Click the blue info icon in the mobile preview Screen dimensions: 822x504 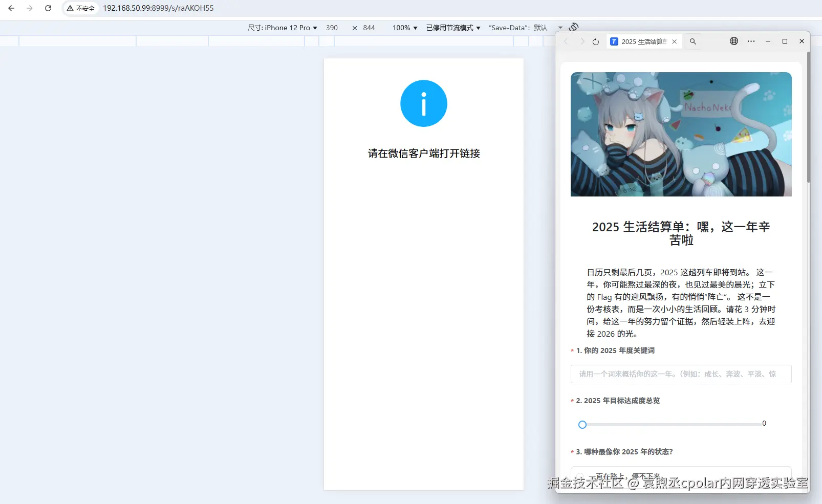click(x=423, y=103)
